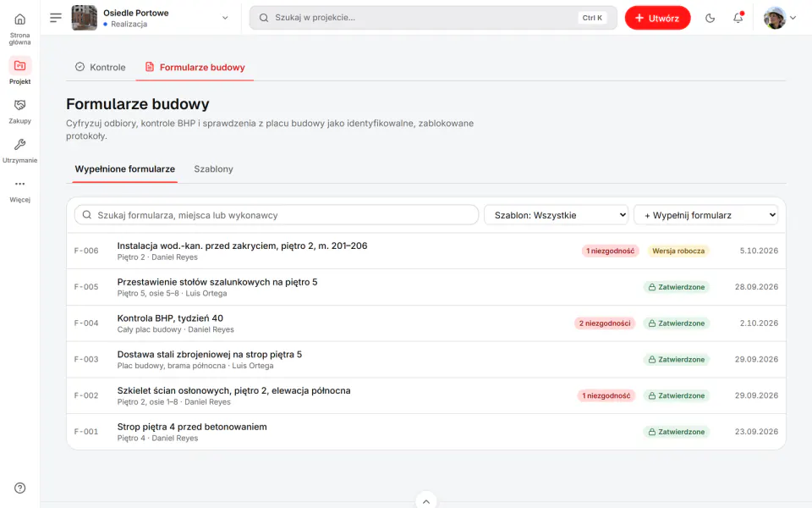812x508 pixels.
Task: Click form ID F-003
Action: (86, 359)
